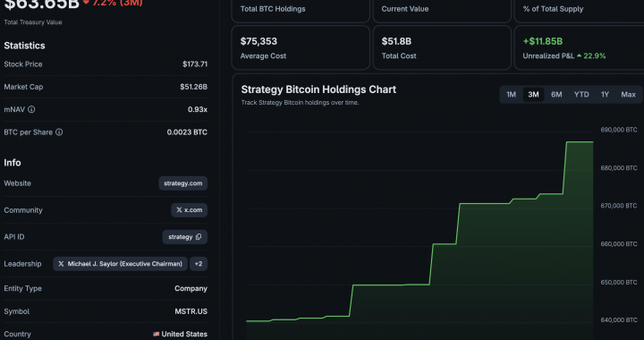This screenshot has width=644, height=340.
Task: Show +2 more leadership members
Action: click(x=199, y=264)
